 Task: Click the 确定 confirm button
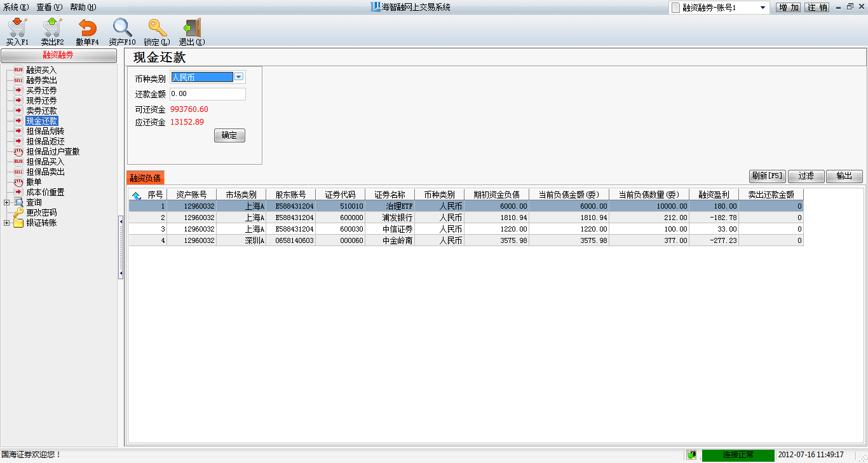(x=229, y=135)
